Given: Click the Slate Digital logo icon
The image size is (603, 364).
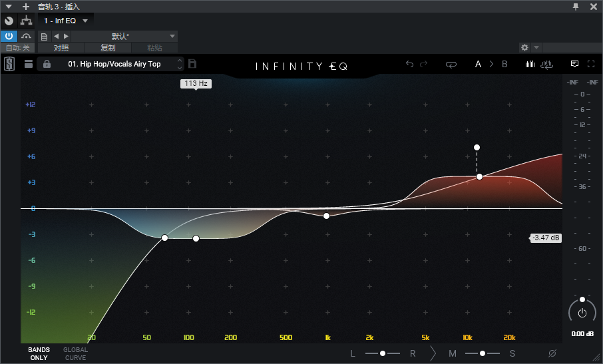Looking at the screenshot, I should point(9,64).
